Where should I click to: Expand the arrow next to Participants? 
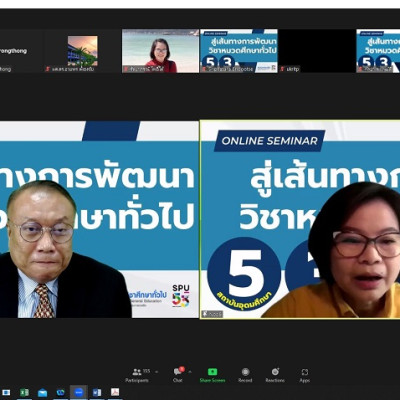point(157,372)
